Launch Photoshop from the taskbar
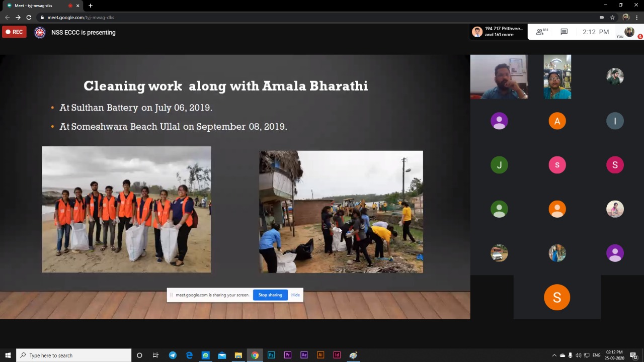The width and height of the screenshot is (644, 362). 271,355
